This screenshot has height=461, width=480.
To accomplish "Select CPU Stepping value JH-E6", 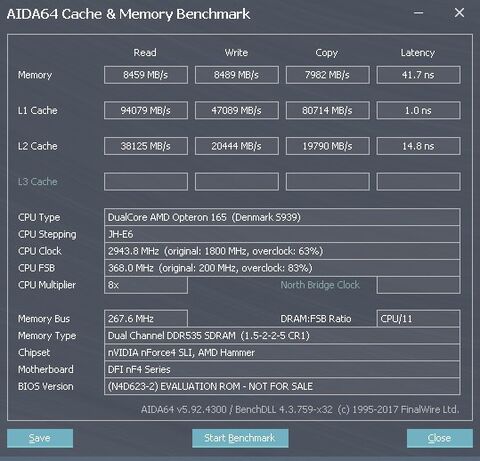I will [282, 234].
